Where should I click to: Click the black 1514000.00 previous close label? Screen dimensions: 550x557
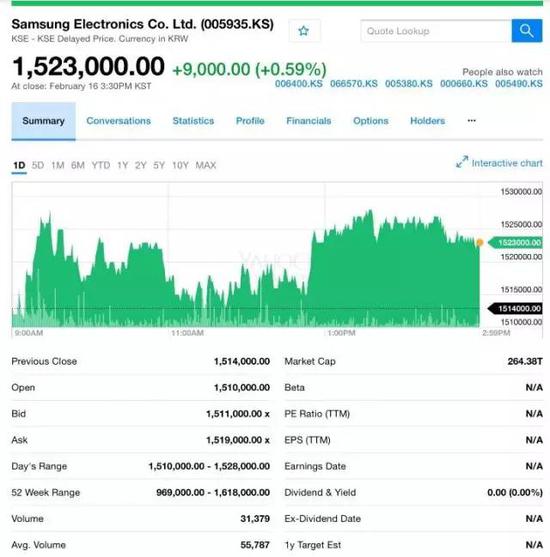516,308
